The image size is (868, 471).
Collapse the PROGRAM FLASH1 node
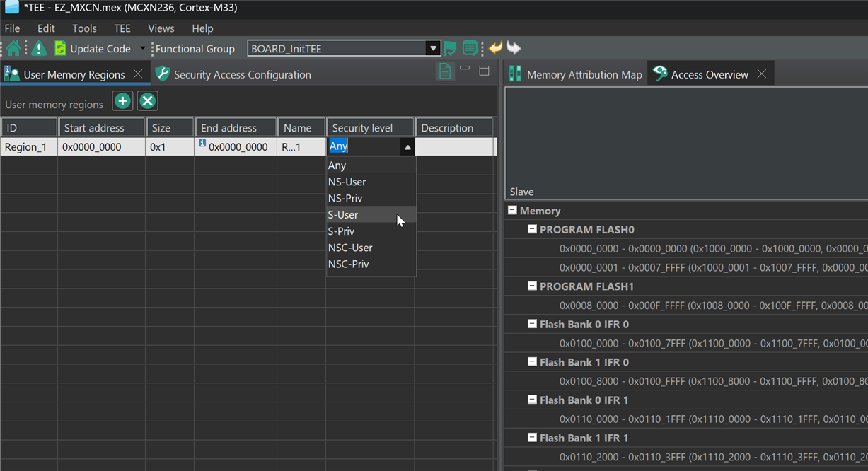click(x=532, y=286)
